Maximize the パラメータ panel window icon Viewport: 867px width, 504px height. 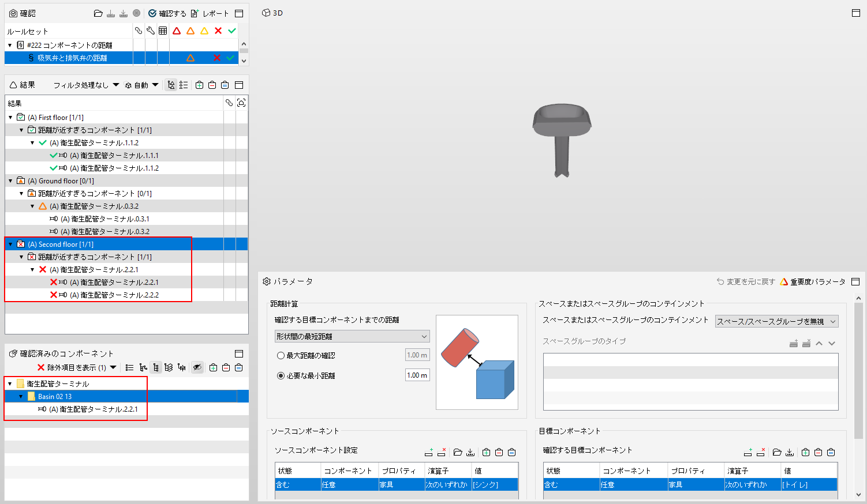pyautogui.click(x=855, y=281)
